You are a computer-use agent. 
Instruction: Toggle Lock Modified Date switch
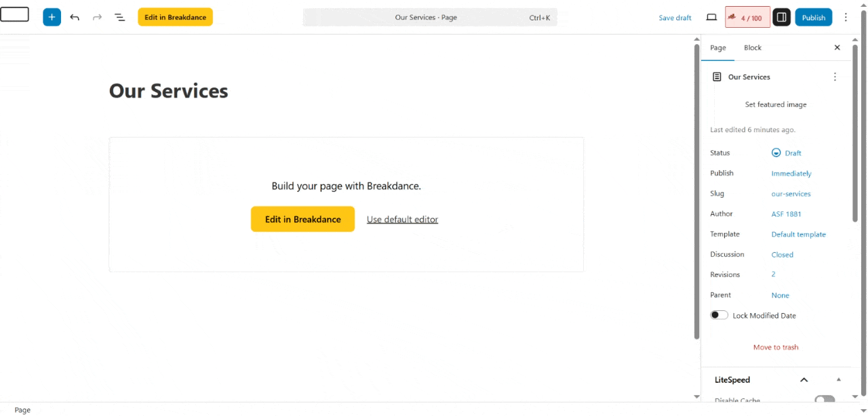(x=719, y=315)
